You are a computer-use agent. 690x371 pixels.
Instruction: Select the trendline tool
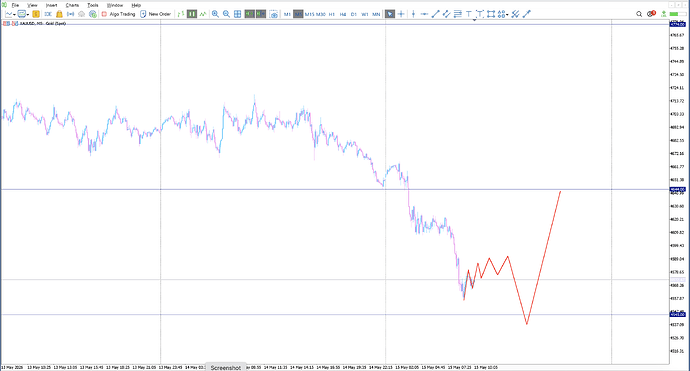coord(435,14)
